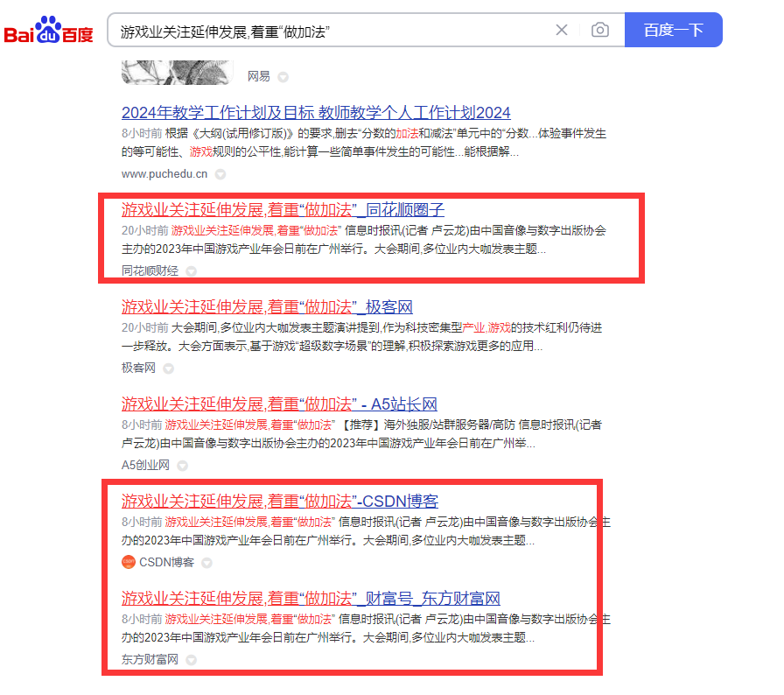This screenshot has height=695, width=784.
Task: Click the A5 snippet mentioning 海外独服/站群服务器
Action: (x=362, y=433)
